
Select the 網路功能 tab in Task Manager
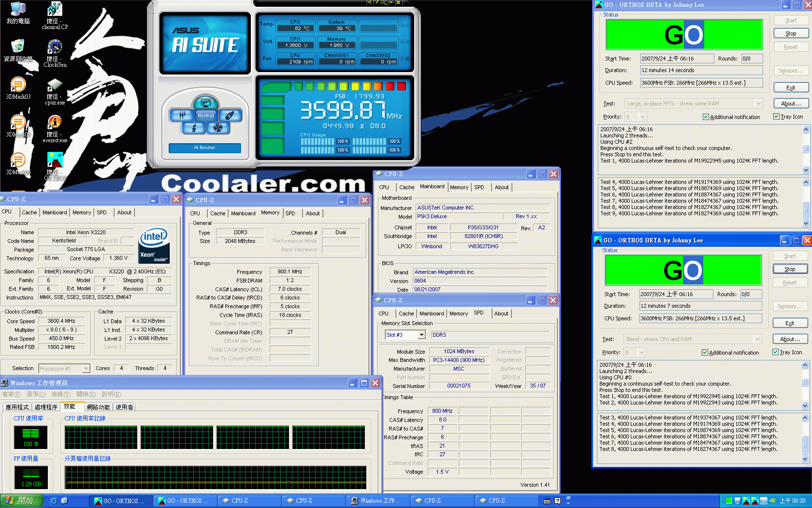click(99, 407)
